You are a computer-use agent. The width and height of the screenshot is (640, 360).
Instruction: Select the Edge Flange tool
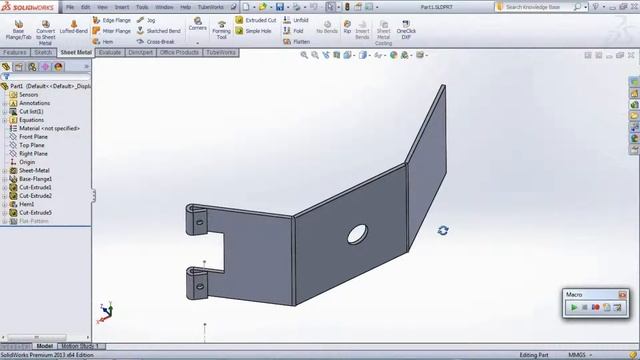pyautogui.click(x=112, y=20)
